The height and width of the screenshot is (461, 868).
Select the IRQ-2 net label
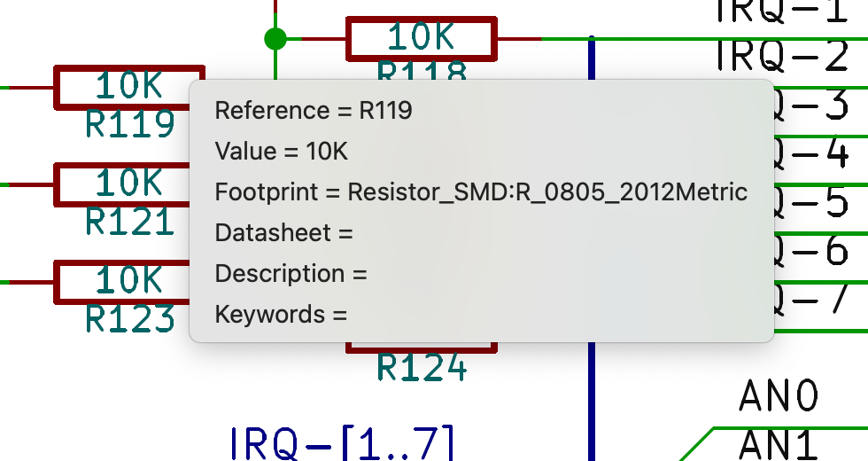[x=782, y=56]
